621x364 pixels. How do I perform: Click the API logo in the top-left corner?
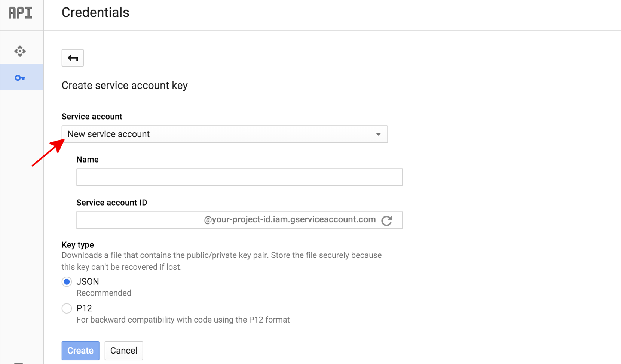tap(21, 12)
